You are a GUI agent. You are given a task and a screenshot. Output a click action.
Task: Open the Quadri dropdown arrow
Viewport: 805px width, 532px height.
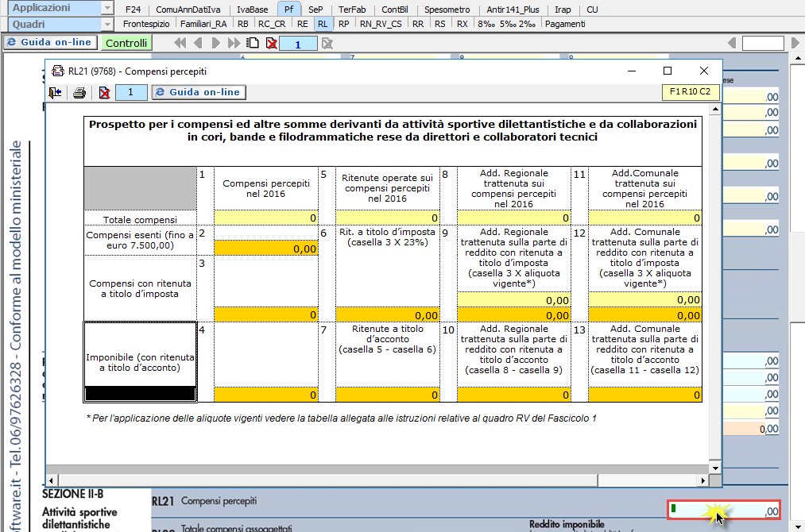[106, 24]
